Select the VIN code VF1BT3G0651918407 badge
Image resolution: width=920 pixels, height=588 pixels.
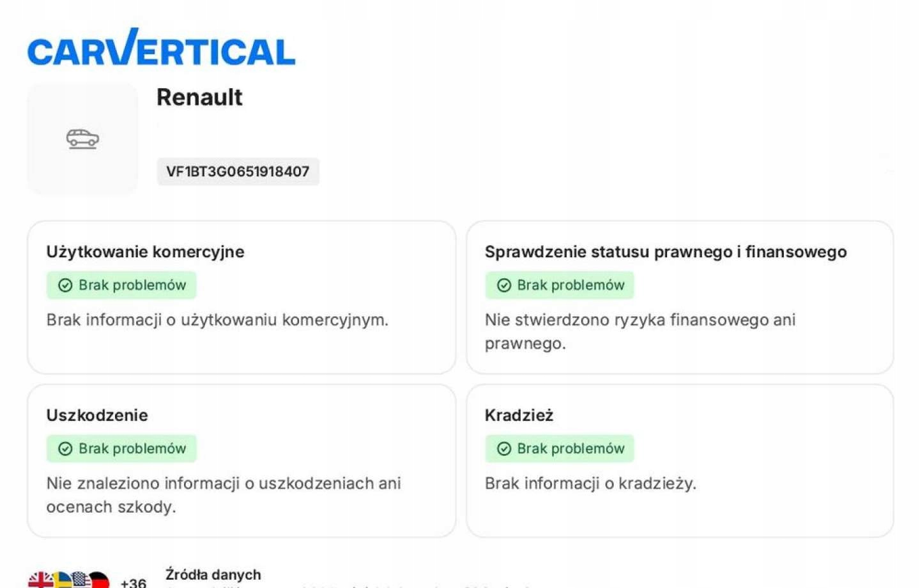238,172
